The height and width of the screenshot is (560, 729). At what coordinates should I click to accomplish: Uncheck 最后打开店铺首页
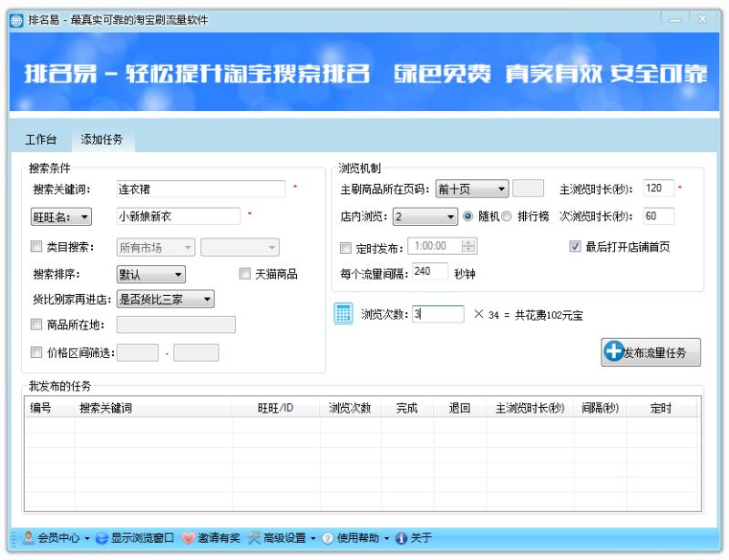coord(575,246)
